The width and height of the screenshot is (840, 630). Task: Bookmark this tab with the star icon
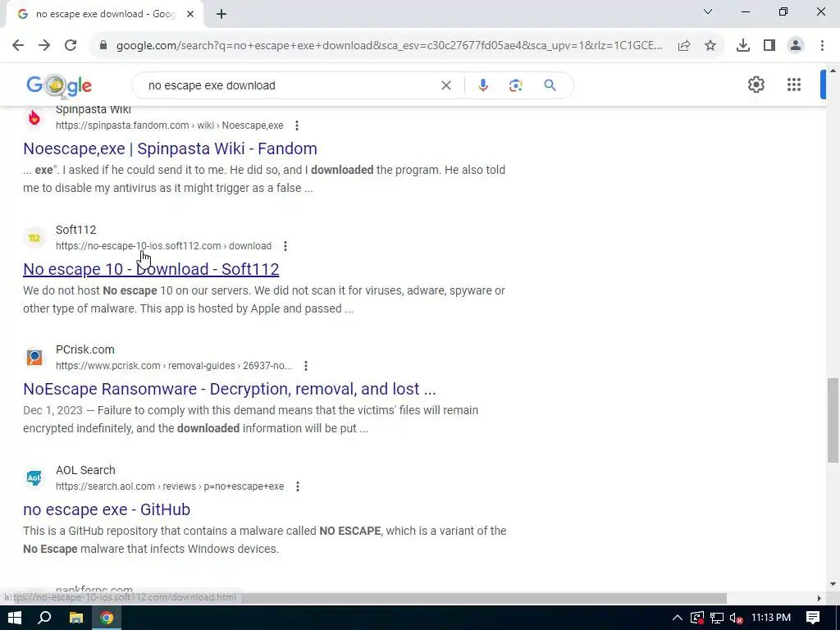710,46
